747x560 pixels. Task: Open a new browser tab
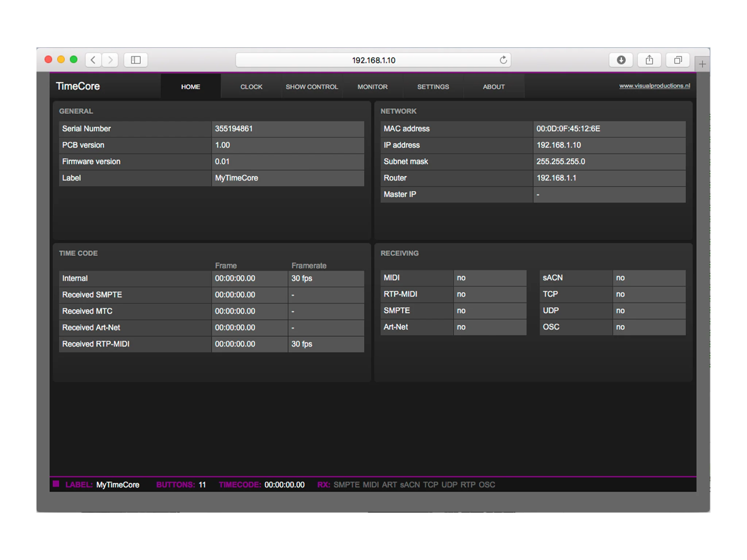[702, 65]
